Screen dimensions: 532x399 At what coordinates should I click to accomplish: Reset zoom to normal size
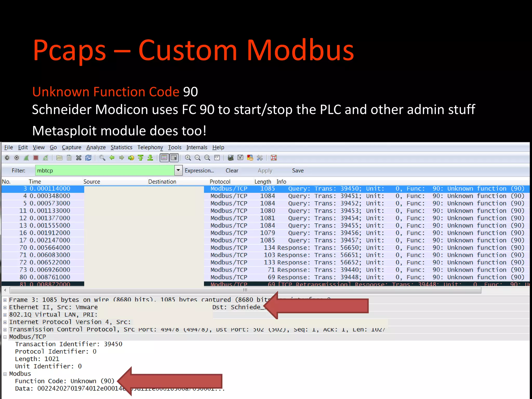tap(207, 158)
